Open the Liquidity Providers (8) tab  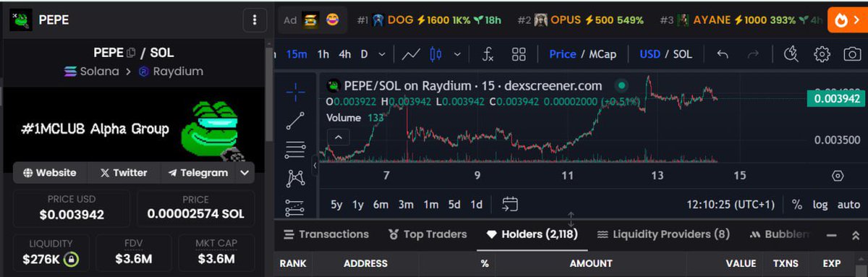pos(663,234)
